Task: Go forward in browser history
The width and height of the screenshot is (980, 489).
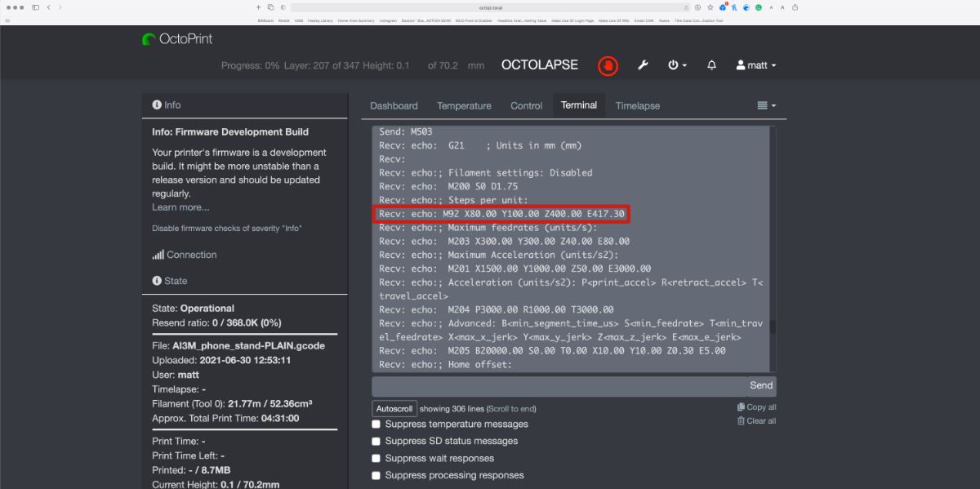Action: [61, 7]
